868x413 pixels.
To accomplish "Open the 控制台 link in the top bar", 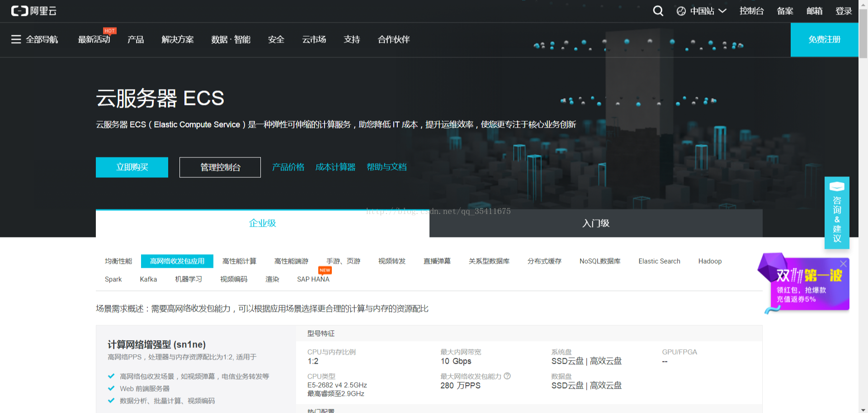I will click(x=751, y=11).
